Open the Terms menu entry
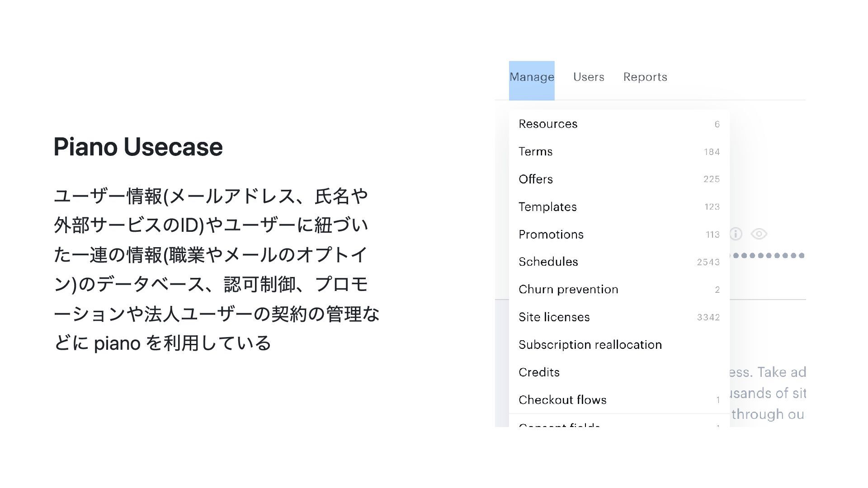Screen dimensions: 868x488 pos(536,151)
